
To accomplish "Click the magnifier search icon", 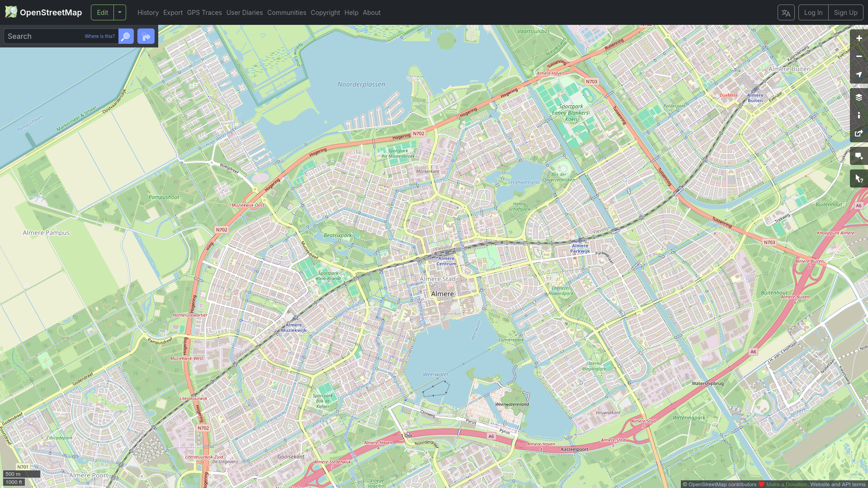I will 126,36.
